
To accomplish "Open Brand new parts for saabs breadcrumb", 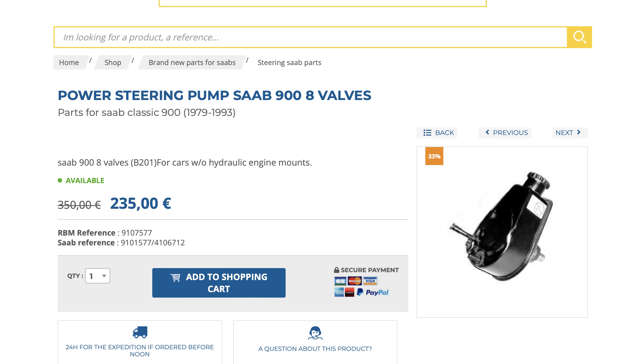I will point(192,63).
